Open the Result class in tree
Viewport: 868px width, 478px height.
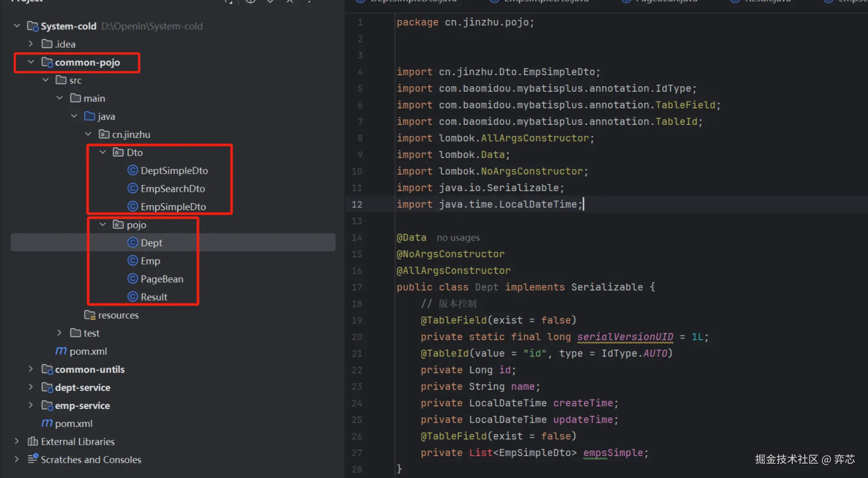point(154,297)
